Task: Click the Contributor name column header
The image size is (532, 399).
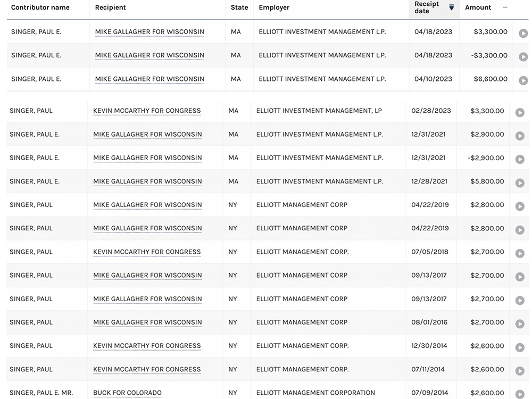Action: tap(40, 7)
